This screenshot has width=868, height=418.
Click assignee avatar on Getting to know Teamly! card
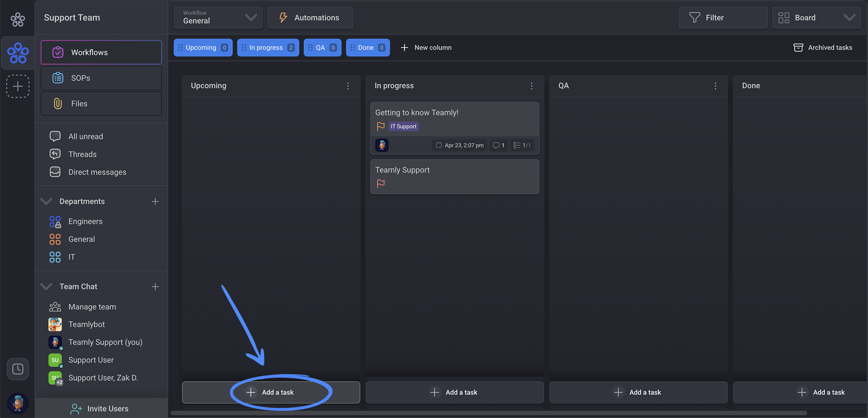point(382,145)
